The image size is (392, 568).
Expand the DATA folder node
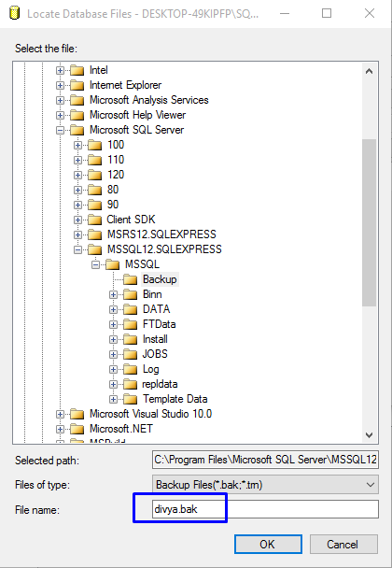pos(113,309)
